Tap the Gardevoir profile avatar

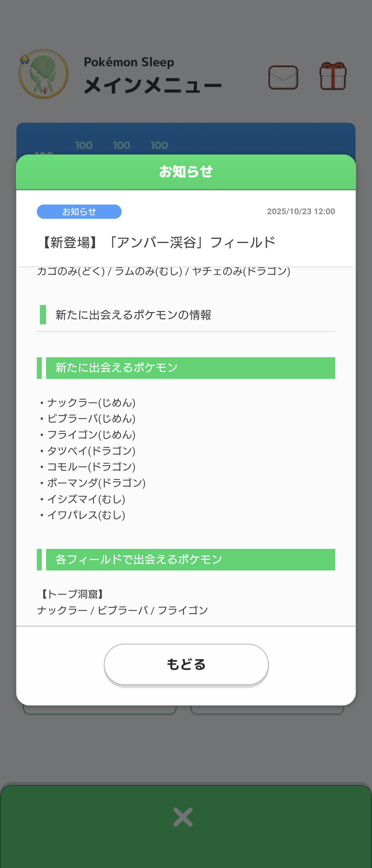[43, 74]
